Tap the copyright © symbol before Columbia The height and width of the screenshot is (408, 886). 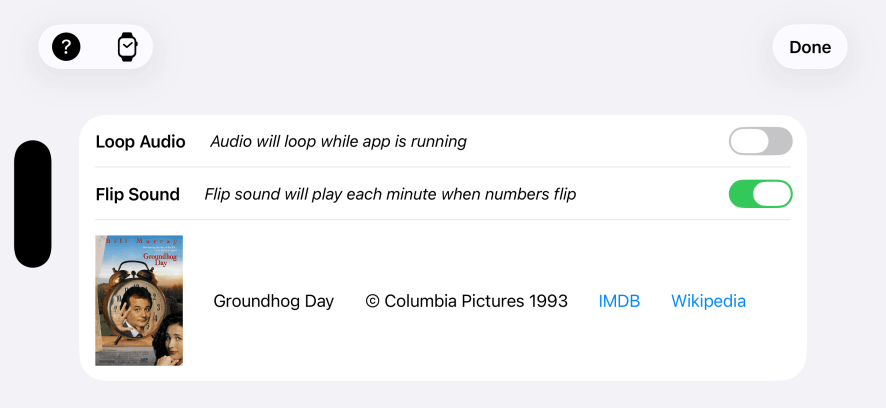coord(372,301)
